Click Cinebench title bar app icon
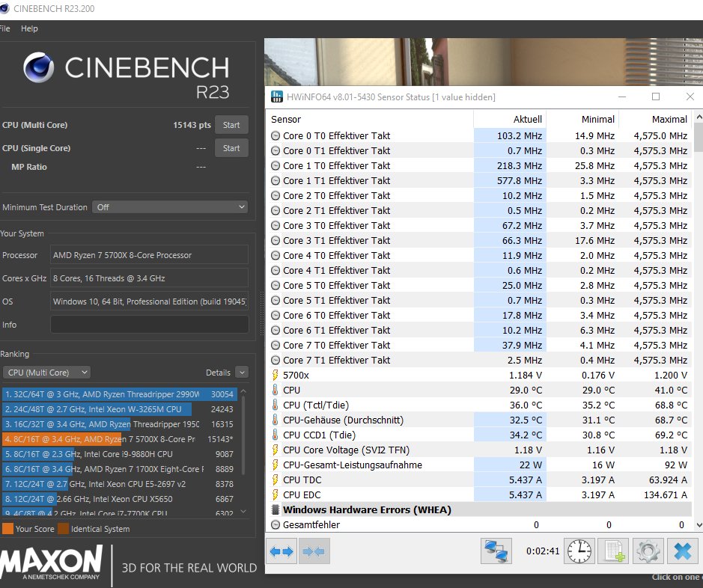 tap(4, 8)
